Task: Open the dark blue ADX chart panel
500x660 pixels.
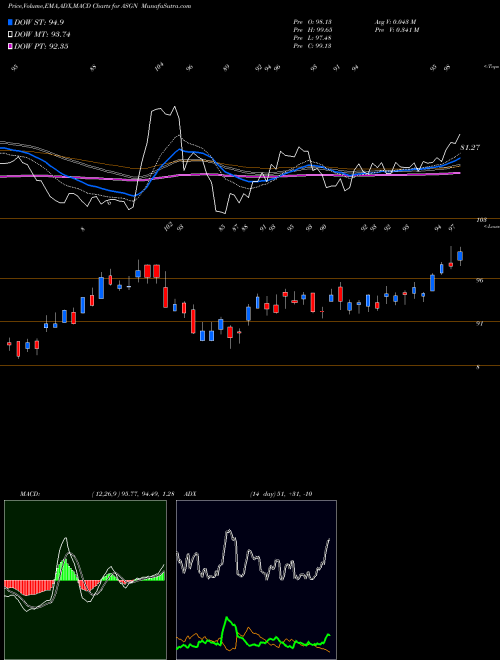Action: [256, 580]
